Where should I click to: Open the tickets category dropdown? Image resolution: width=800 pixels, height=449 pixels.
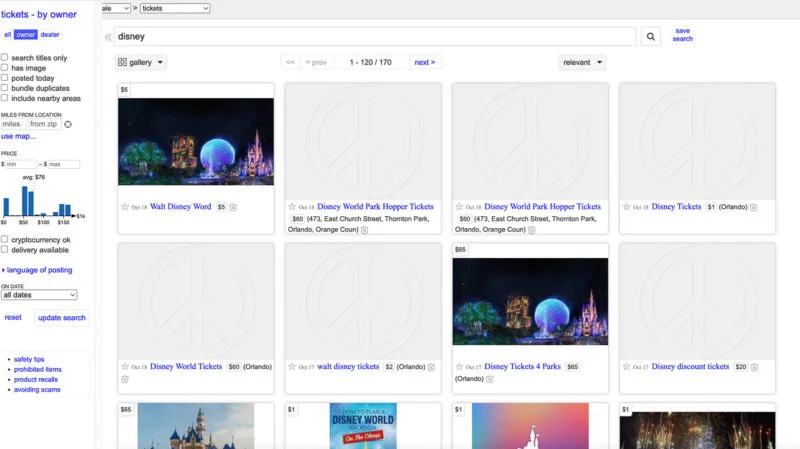tap(175, 8)
